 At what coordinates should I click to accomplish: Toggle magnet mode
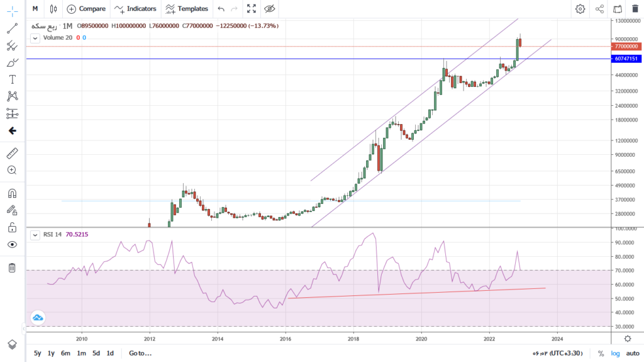point(13,193)
